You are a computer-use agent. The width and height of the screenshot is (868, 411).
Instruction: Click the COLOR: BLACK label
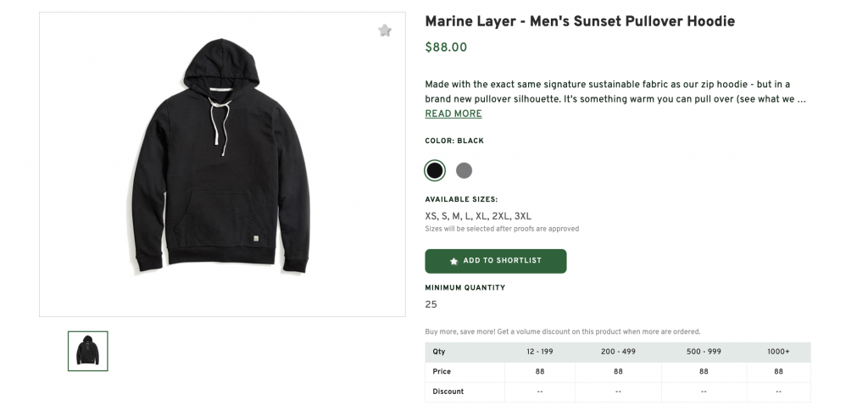454,141
